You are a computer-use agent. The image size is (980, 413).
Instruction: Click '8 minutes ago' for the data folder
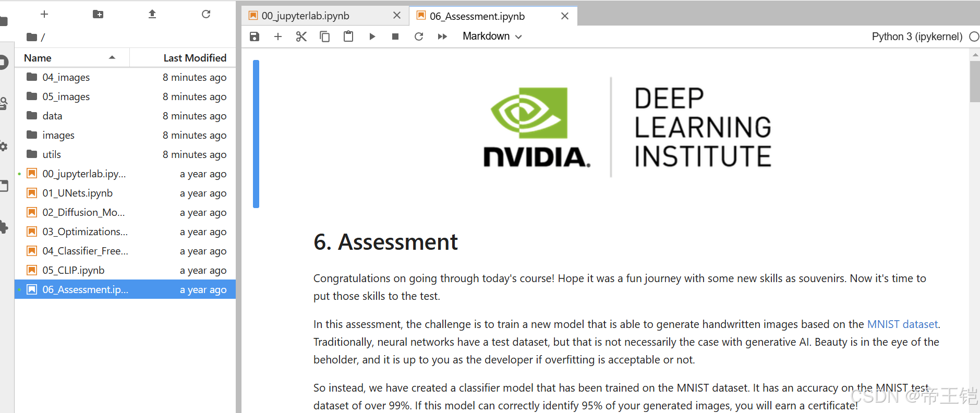pos(195,116)
